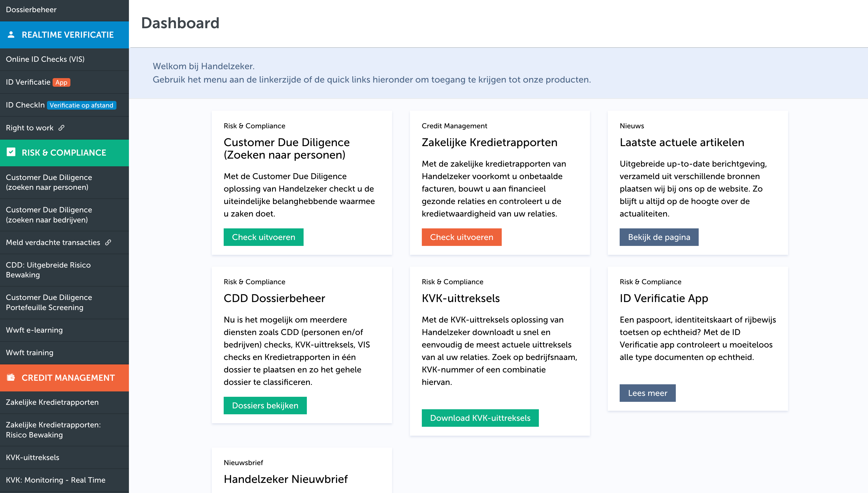Open KVK: Monitoring - Real Time
The width and height of the screenshot is (868, 493).
point(56,480)
